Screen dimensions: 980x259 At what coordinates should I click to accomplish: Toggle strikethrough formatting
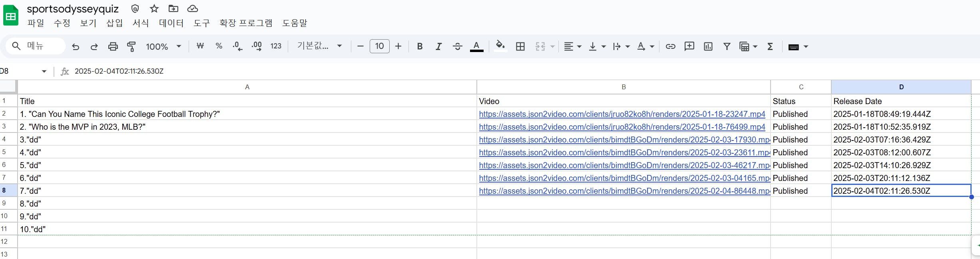click(457, 47)
